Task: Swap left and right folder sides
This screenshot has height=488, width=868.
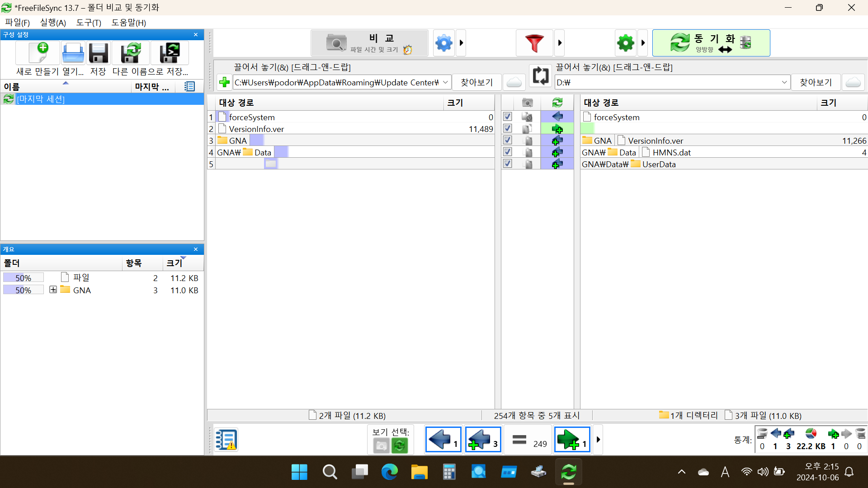Action: tap(540, 75)
